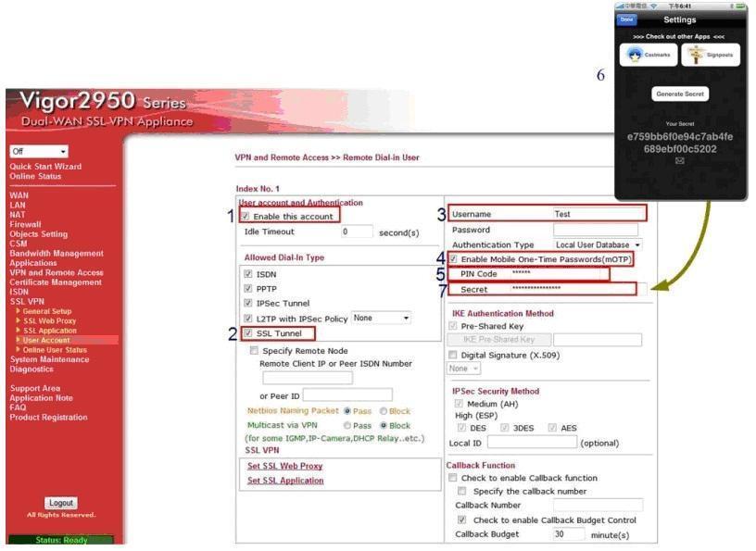756x551 pixels.
Task: Click the Idle Timeout input field
Action: 357,232
